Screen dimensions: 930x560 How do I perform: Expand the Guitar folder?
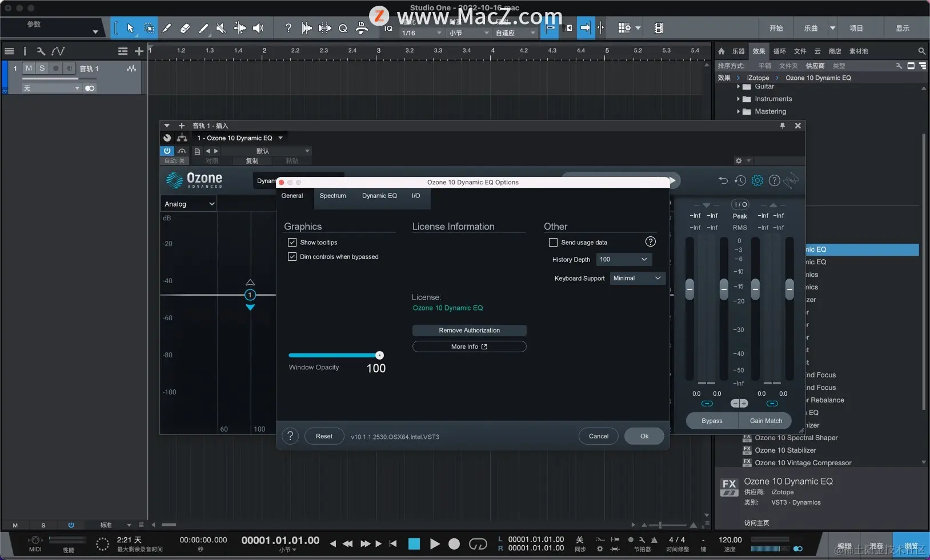[738, 86]
